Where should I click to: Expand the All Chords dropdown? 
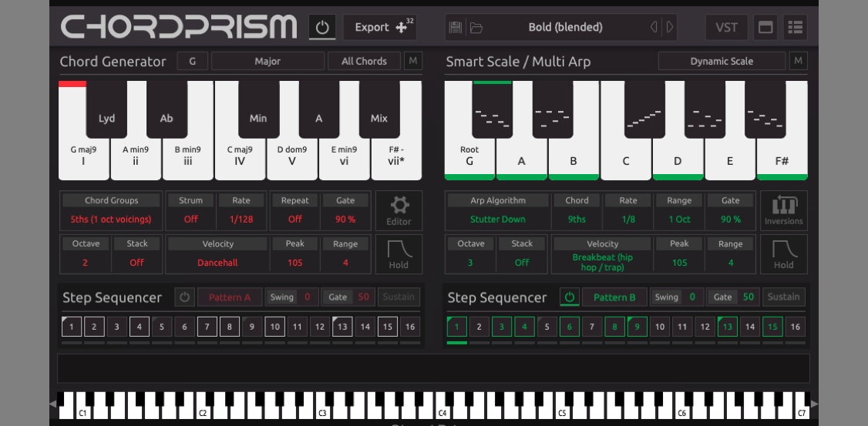(365, 61)
